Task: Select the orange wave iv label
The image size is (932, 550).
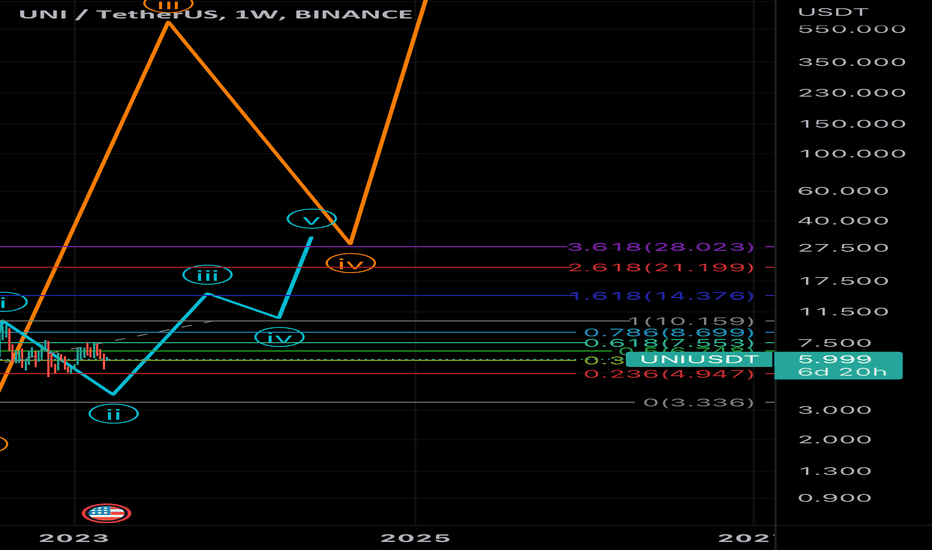Action: 351,263
